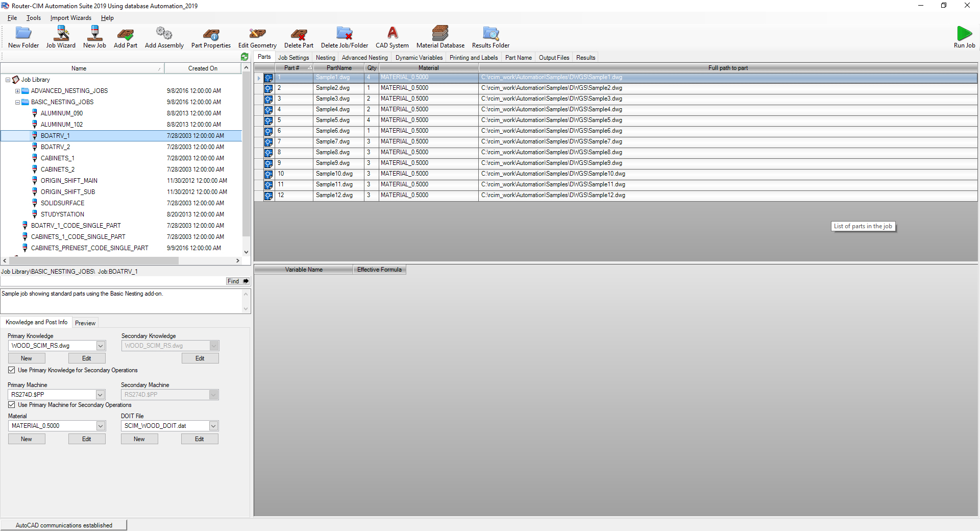The height and width of the screenshot is (531, 980).
Task: Click the green Run Job arrow
Action: click(964, 33)
